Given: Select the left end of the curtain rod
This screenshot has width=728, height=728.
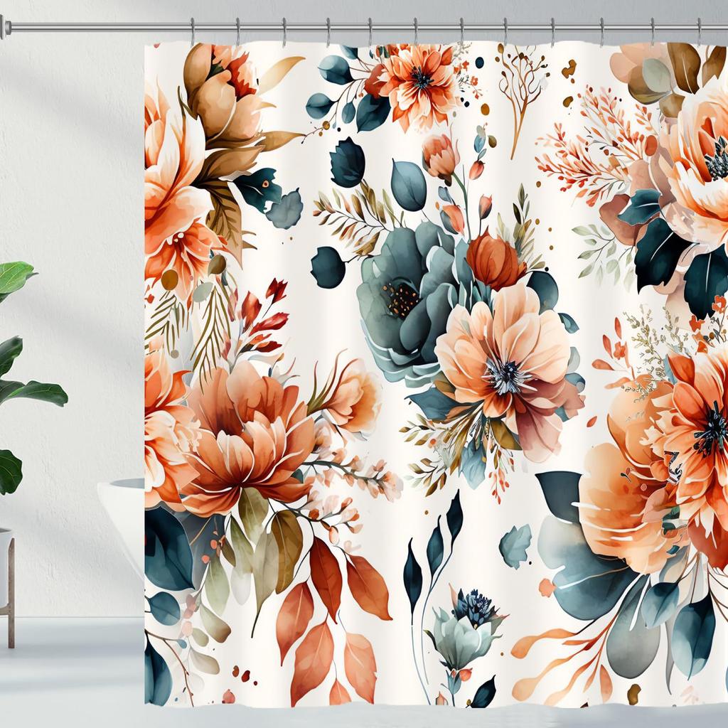Looking at the screenshot, I should pos(6,27).
